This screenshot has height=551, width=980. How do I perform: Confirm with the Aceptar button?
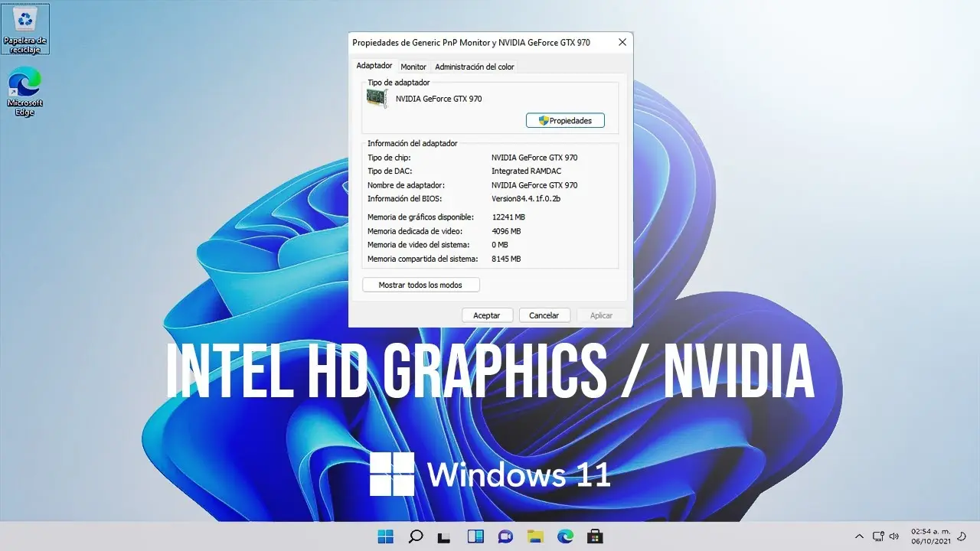tap(487, 315)
